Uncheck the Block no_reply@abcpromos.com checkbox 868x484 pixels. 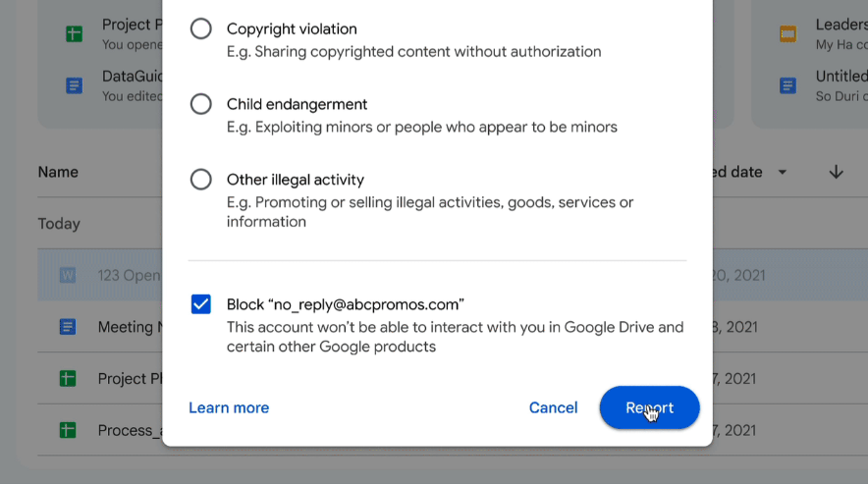201,304
